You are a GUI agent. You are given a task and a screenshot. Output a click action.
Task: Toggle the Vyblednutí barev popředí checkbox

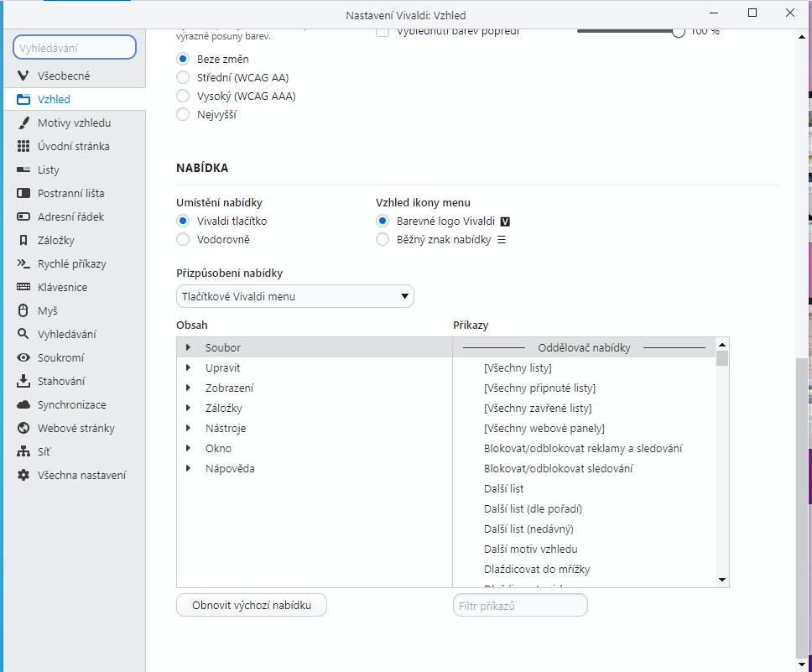(383, 32)
